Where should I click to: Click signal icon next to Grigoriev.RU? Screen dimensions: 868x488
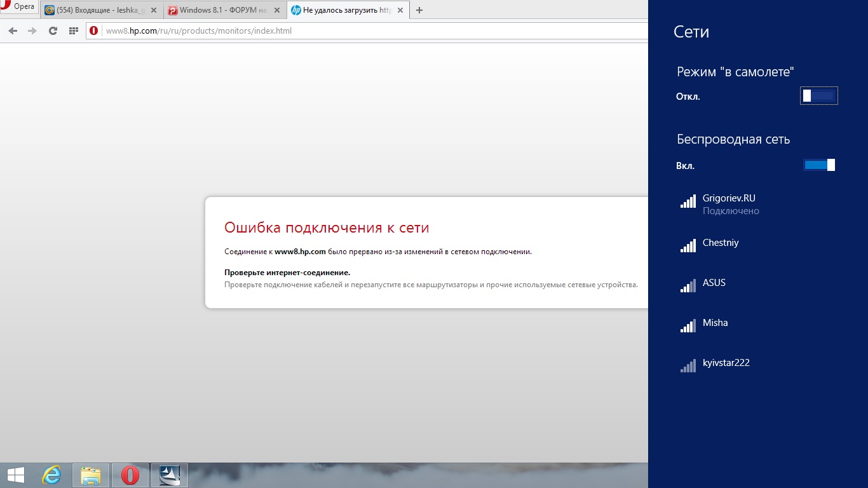688,202
